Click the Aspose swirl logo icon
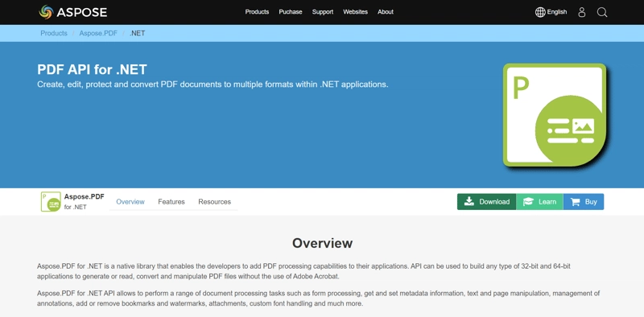This screenshot has height=317, width=644. 46,12
